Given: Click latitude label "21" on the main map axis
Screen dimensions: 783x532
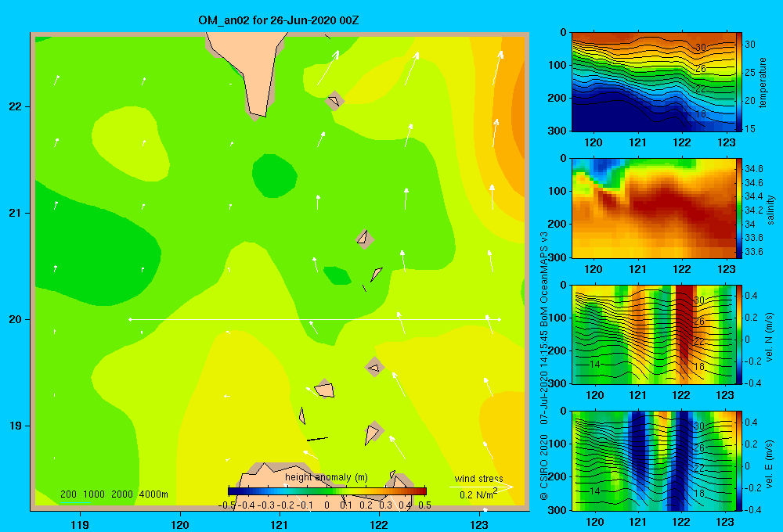Looking at the screenshot, I should pyautogui.click(x=16, y=213).
